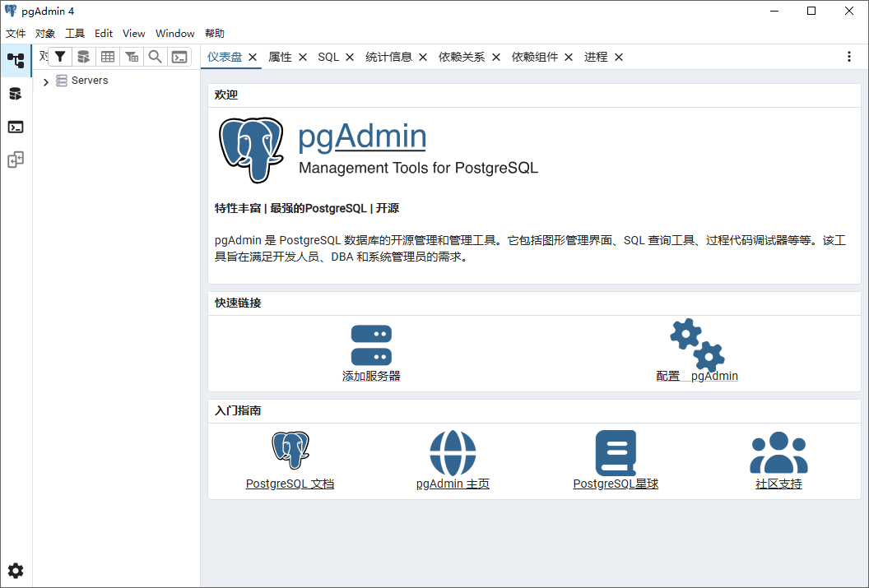The image size is (869, 588).
Task: Close the 依赖组件 tab
Action: coord(569,57)
